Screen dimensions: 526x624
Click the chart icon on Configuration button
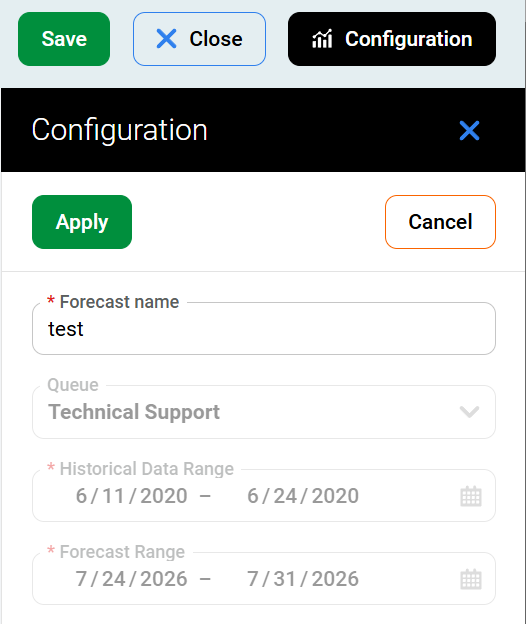coord(322,39)
